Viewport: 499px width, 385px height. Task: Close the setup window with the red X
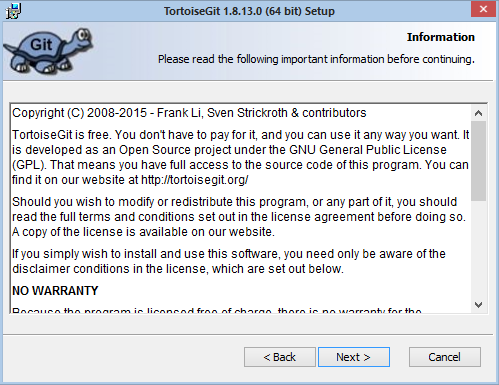point(483,9)
